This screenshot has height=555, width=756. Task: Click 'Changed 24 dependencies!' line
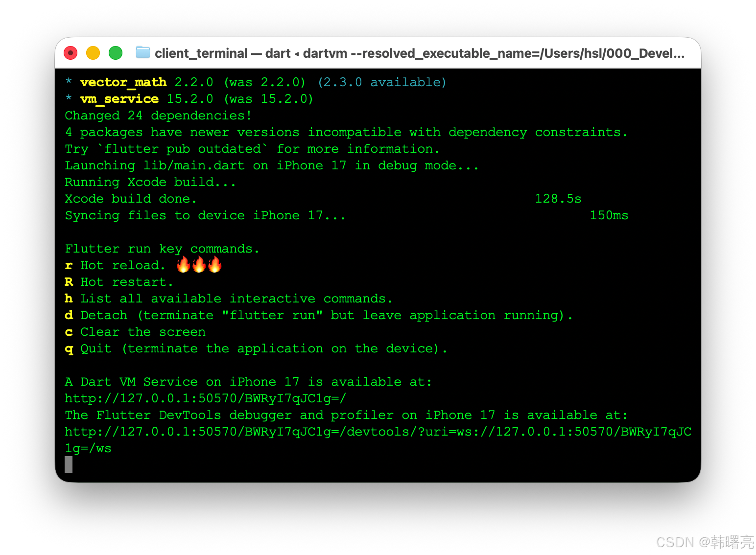[x=158, y=116]
